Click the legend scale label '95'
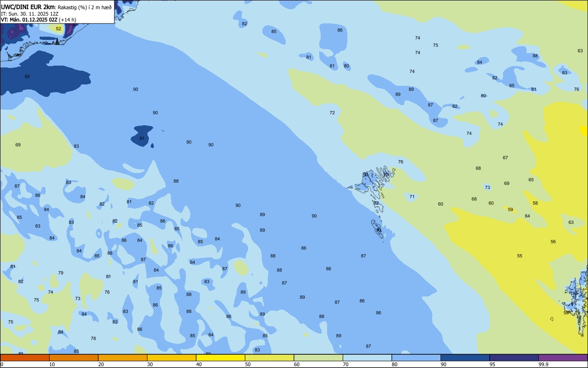The height and width of the screenshot is (368, 588). coord(492,364)
